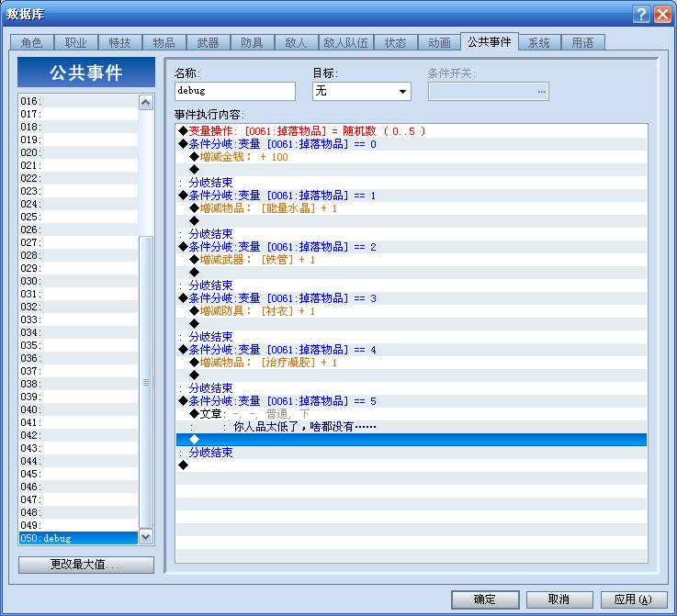677x616 pixels.
Task: Select list entry 033:
Action: click(x=79, y=319)
